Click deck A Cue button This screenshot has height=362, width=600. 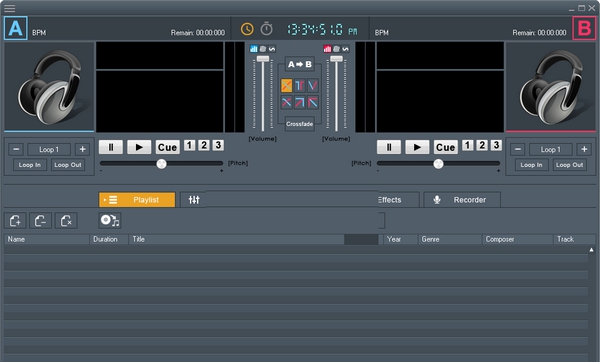pyautogui.click(x=168, y=147)
